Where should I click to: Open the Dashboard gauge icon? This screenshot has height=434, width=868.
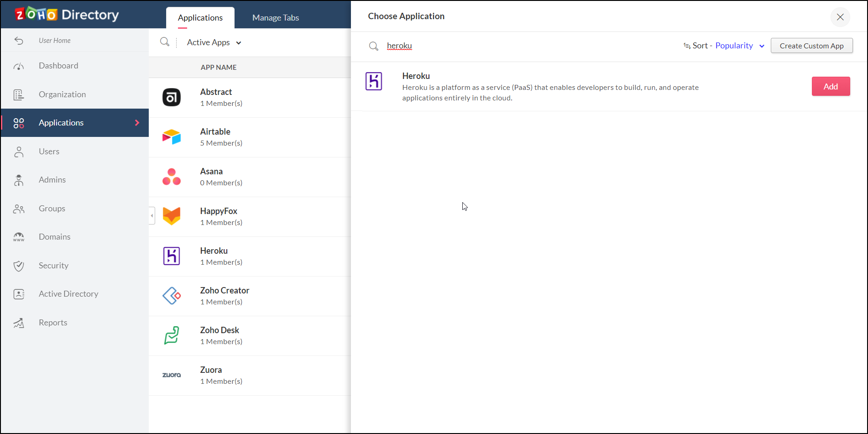click(x=19, y=66)
